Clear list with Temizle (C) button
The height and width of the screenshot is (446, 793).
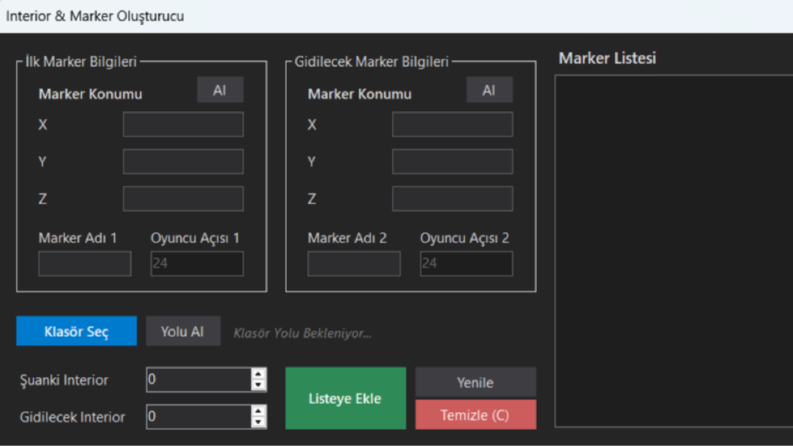click(x=475, y=415)
